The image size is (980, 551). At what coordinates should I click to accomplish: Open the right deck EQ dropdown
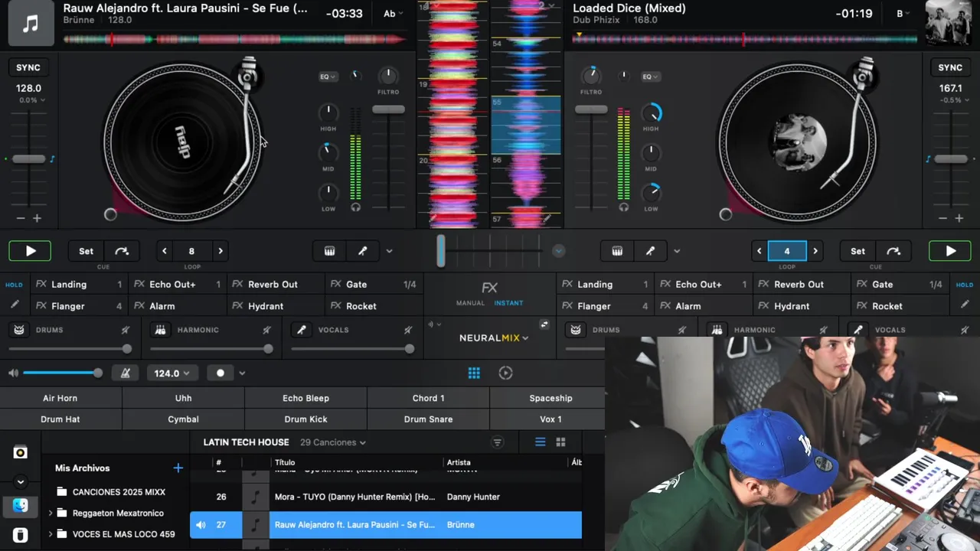(x=651, y=77)
